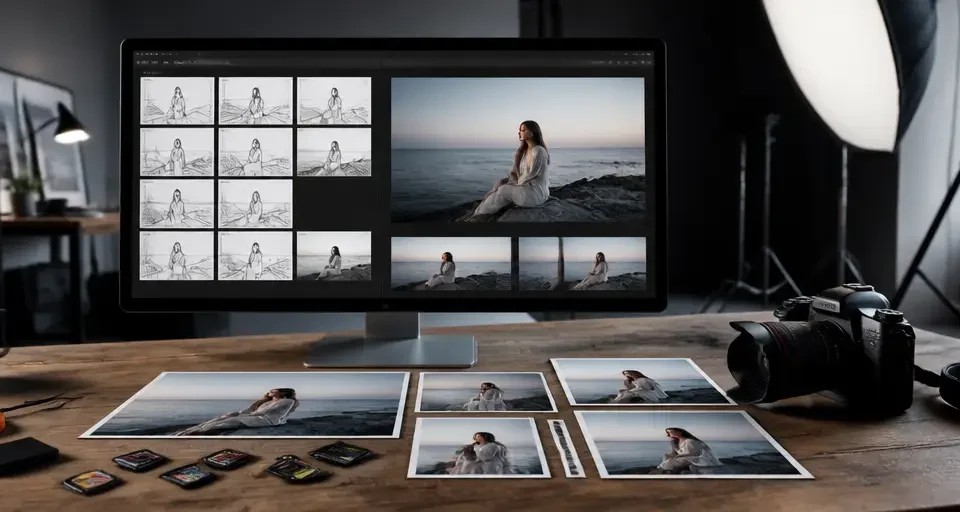Image resolution: width=960 pixels, height=512 pixels.
Task: Select the shaded sketch thumbnail ending the second row
Action: pos(334,152)
